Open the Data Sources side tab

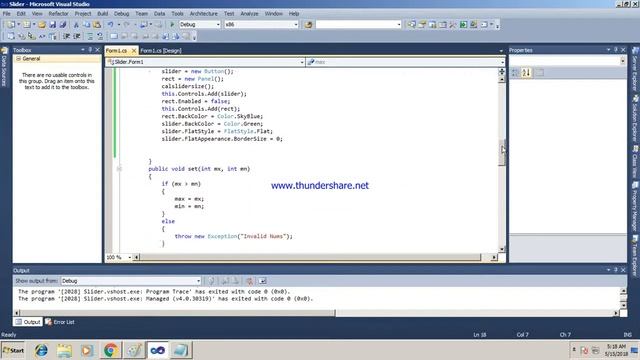(x=4, y=67)
